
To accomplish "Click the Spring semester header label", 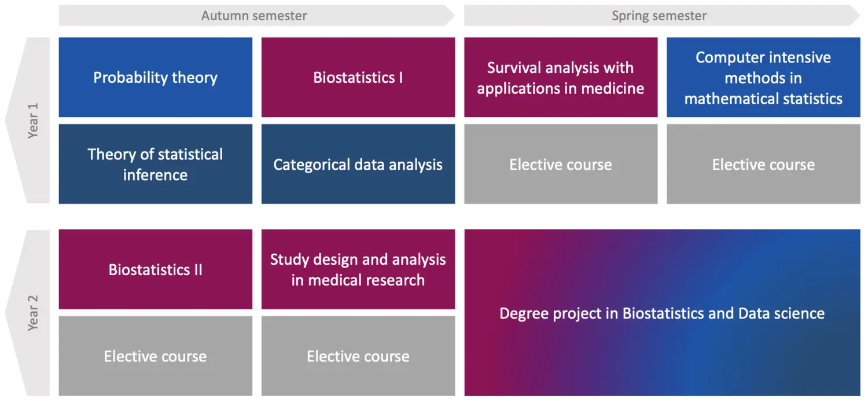I will tap(659, 16).
